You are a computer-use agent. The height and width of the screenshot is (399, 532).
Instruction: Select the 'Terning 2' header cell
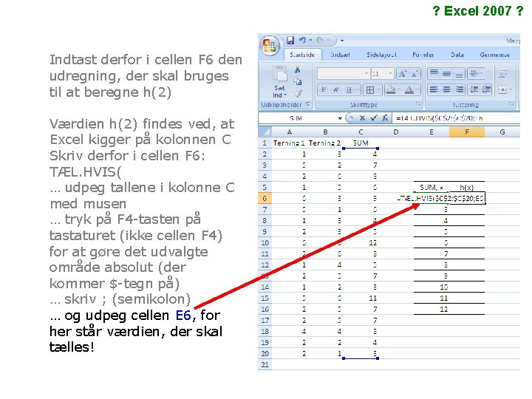[324, 143]
